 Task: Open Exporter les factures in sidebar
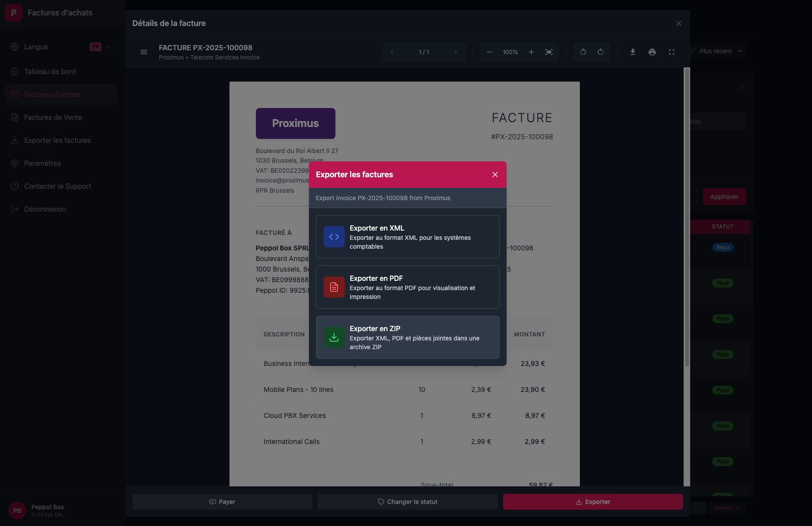[x=61, y=140]
